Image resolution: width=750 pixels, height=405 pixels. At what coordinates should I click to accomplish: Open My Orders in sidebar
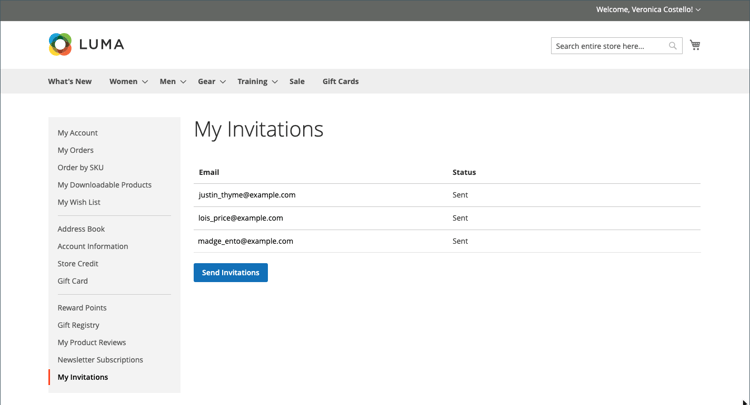coord(75,150)
